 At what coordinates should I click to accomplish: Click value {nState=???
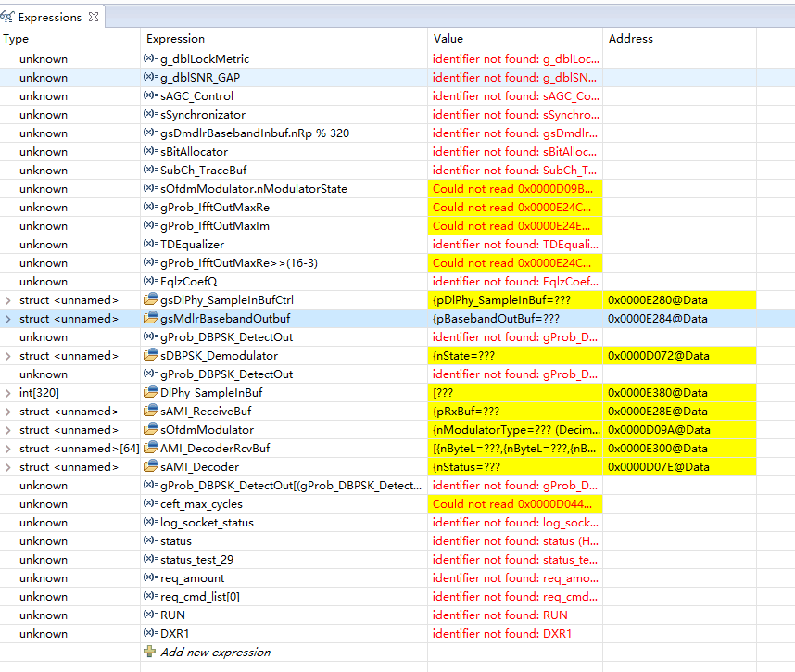[x=463, y=356]
